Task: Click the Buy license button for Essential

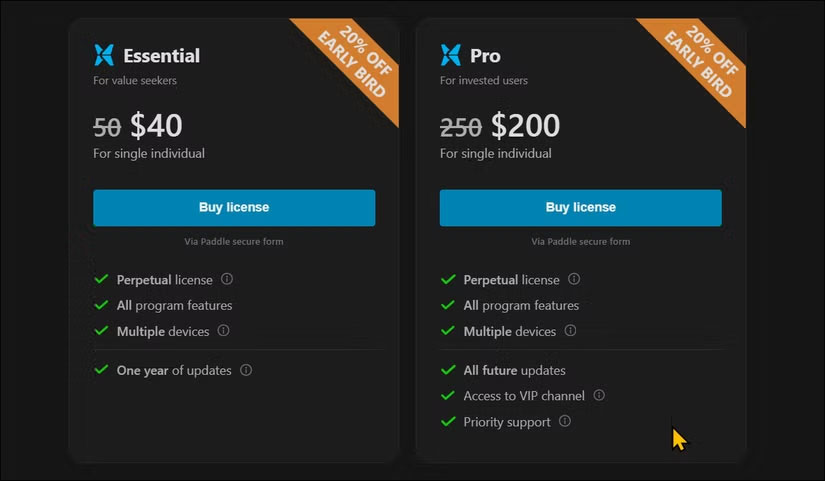Action: (x=234, y=208)
